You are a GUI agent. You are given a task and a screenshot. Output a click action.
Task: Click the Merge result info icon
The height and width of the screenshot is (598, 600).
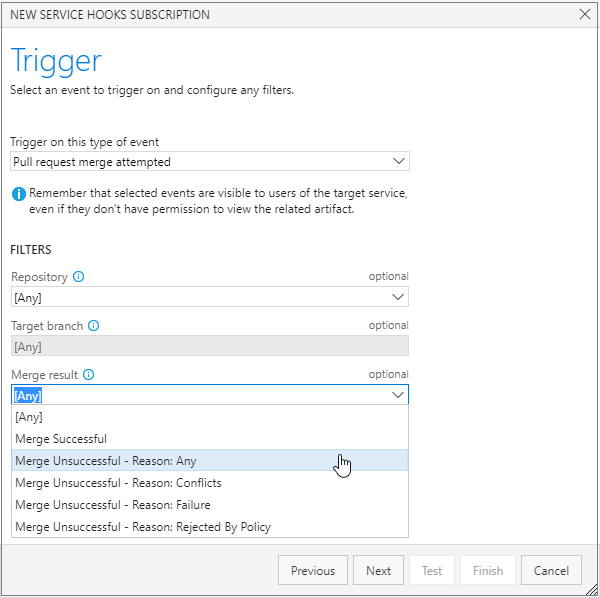pos(88,375)
